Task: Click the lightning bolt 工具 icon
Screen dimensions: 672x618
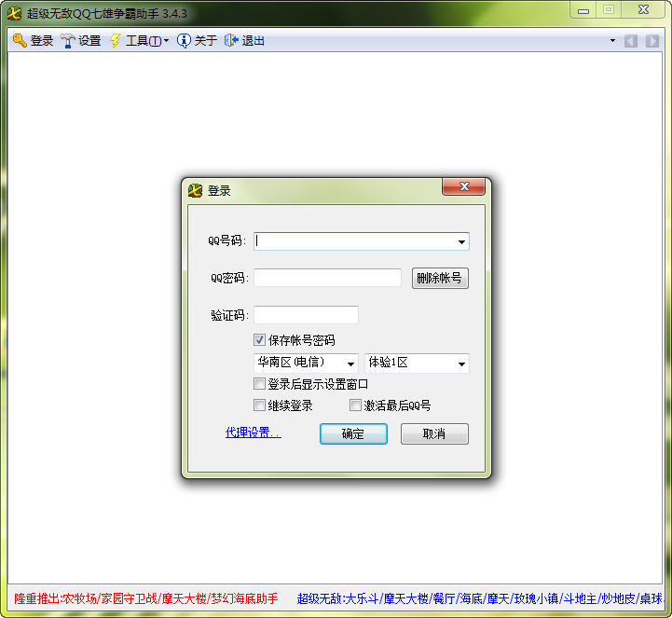Action: [115, 41]
